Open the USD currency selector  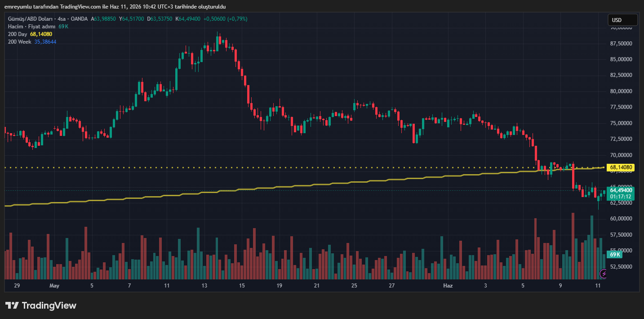tap(622, 20)
